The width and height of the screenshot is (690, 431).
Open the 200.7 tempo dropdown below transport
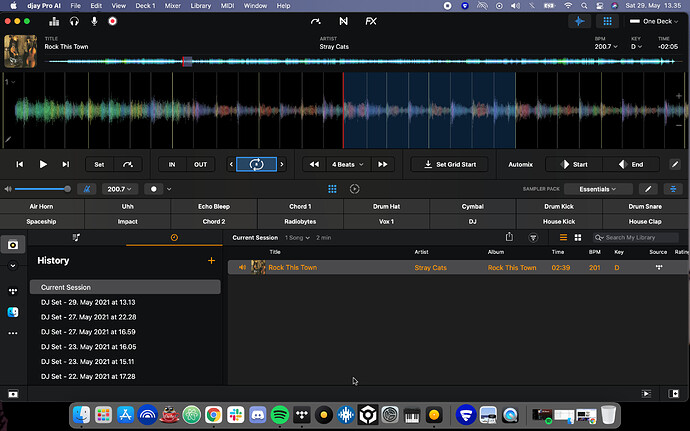[x=120, y=189]
